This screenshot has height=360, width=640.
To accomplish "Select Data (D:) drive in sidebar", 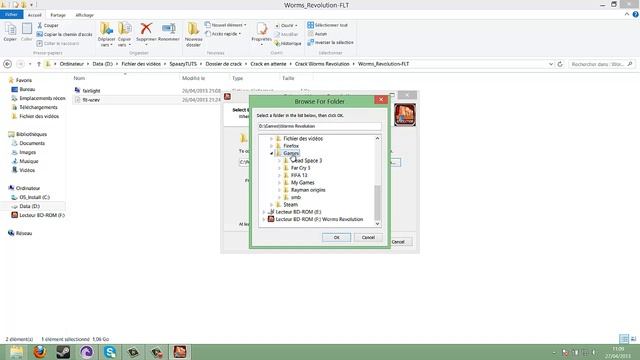I will 29,206.
